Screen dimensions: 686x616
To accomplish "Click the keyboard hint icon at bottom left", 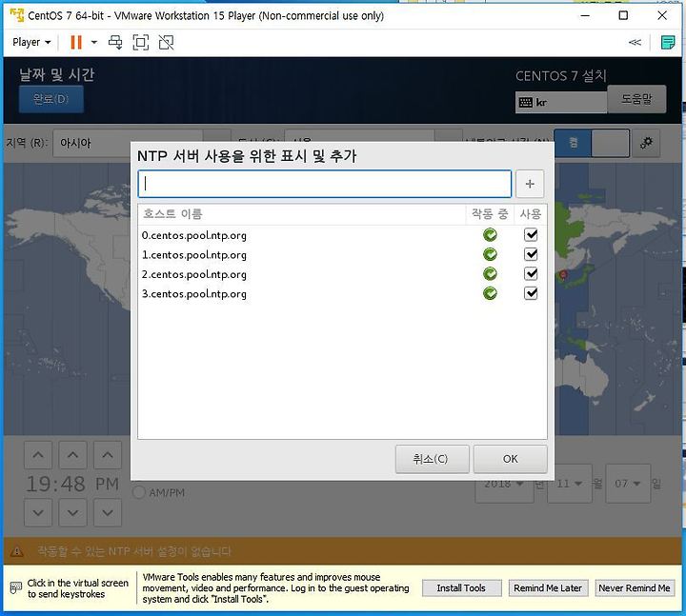I will tap(16, 587).
